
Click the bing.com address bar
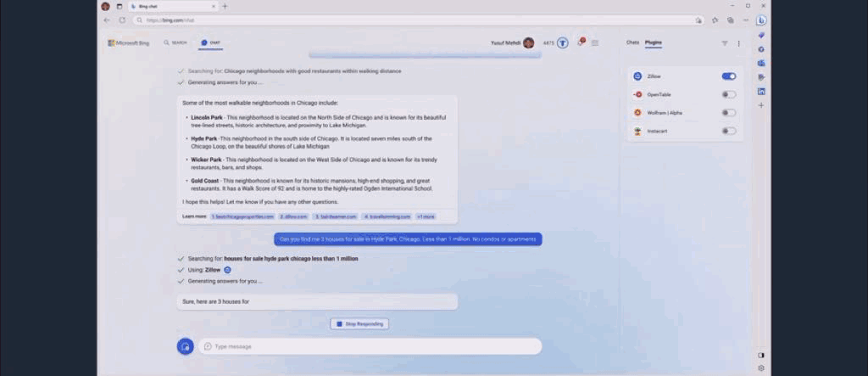[x=418, y=20]
